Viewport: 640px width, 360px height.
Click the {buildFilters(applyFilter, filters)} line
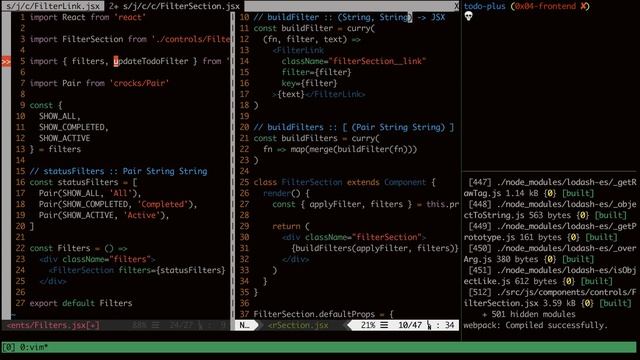[375, 249]
